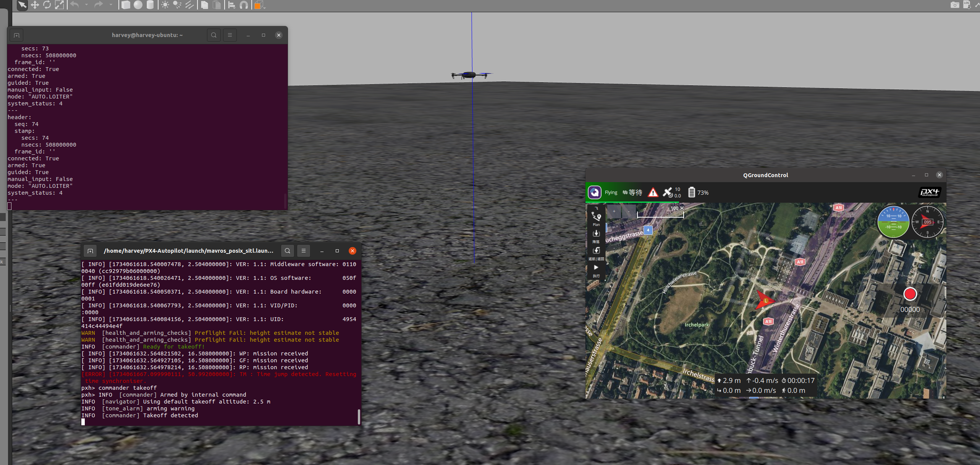Open the redo history dropdown arrow

pos(111,5)
